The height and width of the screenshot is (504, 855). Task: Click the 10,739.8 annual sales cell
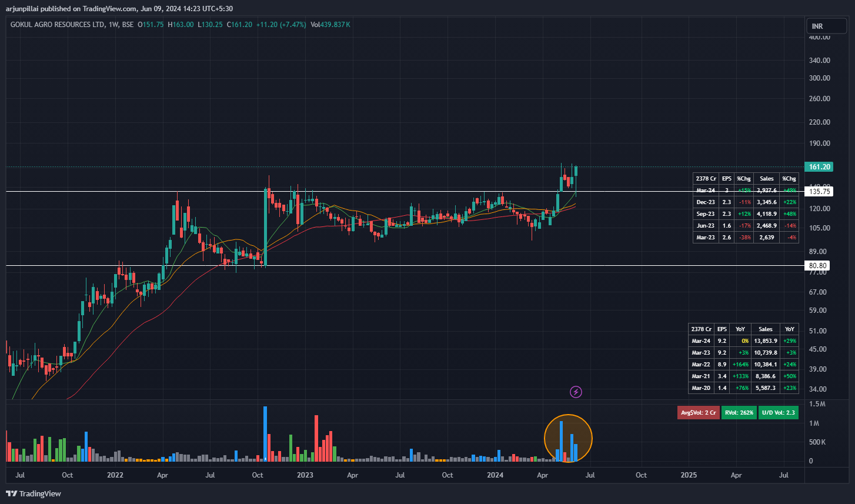point(766,352)
